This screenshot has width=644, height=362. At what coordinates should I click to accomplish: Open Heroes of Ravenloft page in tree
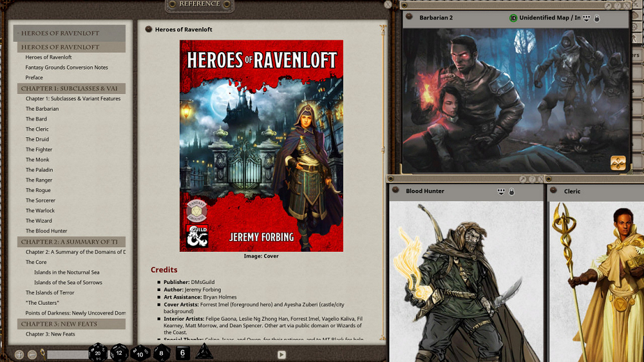click(48, 57)
